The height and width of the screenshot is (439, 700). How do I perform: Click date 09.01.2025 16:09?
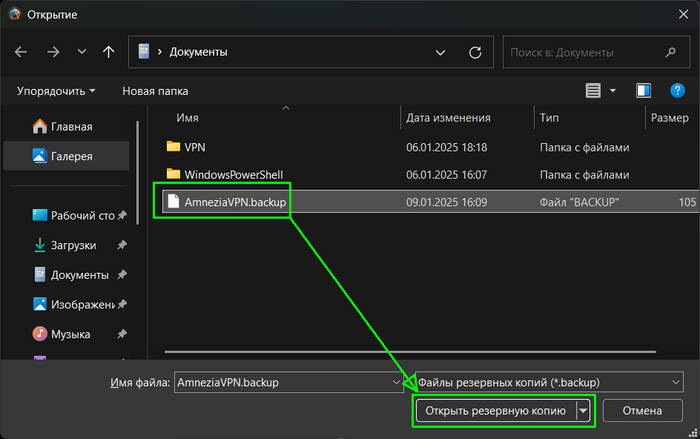[446, 202]
